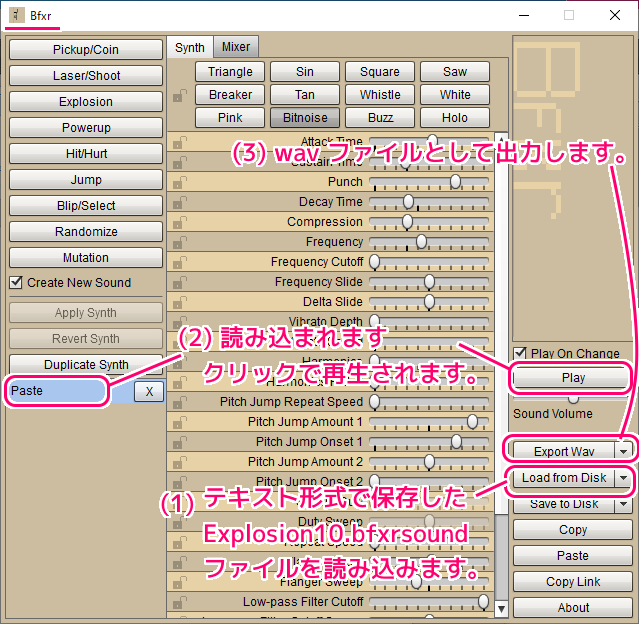This screenshot has height=624, width=639.
Task: Click the Punch slider handle
Action: click(x=455, y=181)
